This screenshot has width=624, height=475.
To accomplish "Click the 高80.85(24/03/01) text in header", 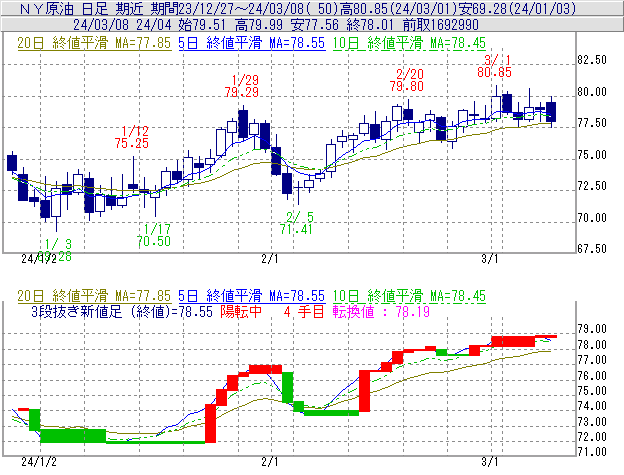I will click(397, 8).
